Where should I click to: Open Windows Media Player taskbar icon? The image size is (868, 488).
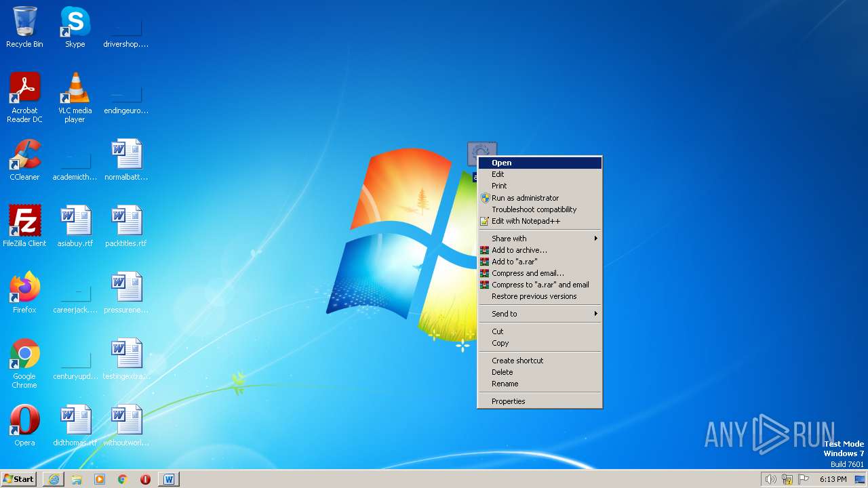(x=100, y=479)
